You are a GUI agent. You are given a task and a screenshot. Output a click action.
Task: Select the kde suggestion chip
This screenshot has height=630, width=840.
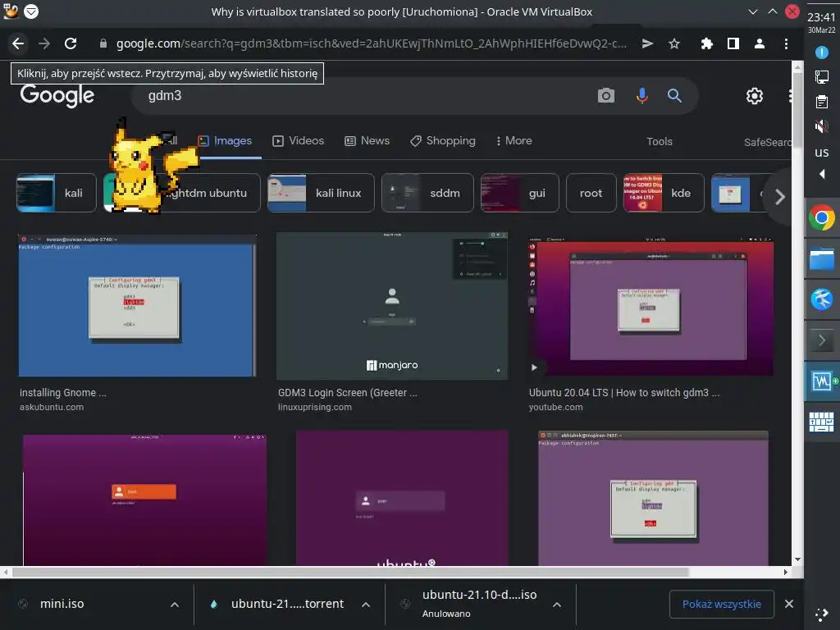click(664, 193)
